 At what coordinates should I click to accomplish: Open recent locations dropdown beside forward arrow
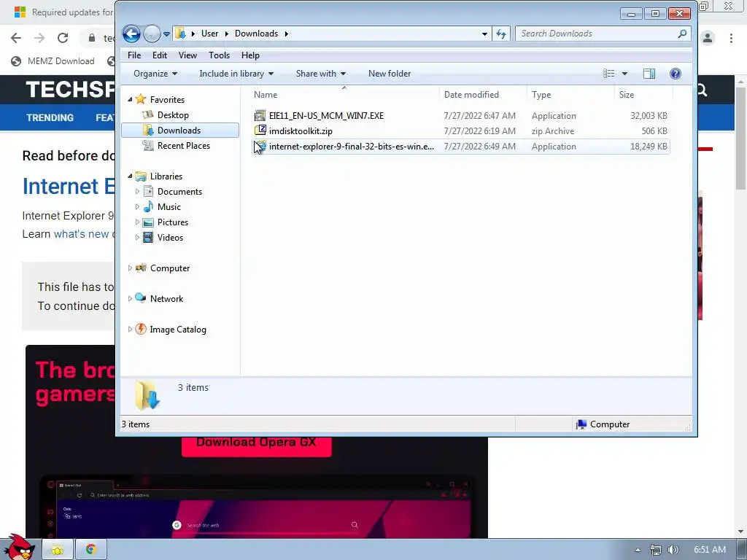(166, 34)
